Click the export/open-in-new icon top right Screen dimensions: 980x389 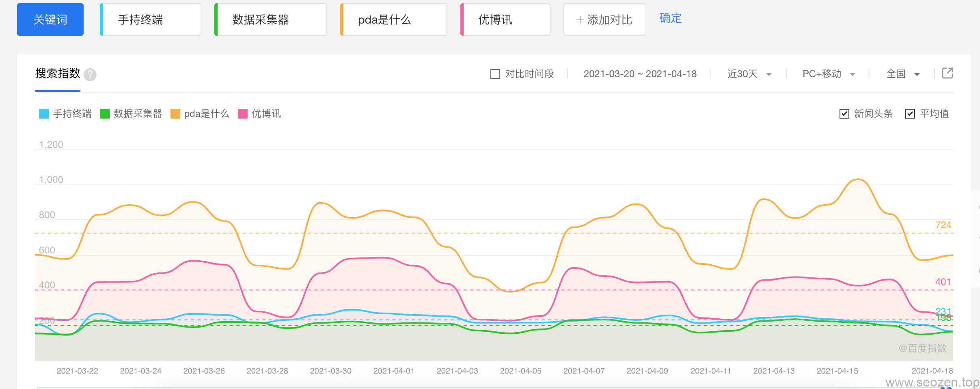tap(948, 73)
